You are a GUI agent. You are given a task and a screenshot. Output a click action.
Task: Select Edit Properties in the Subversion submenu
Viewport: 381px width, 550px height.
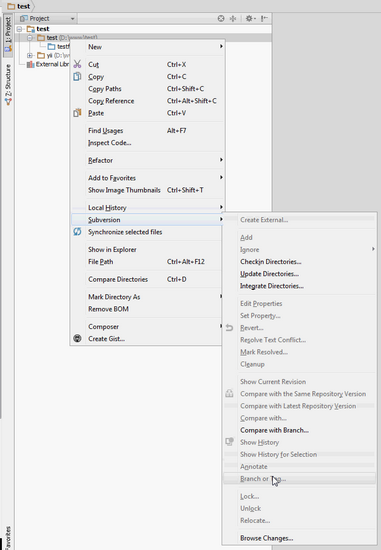point(261,303)
